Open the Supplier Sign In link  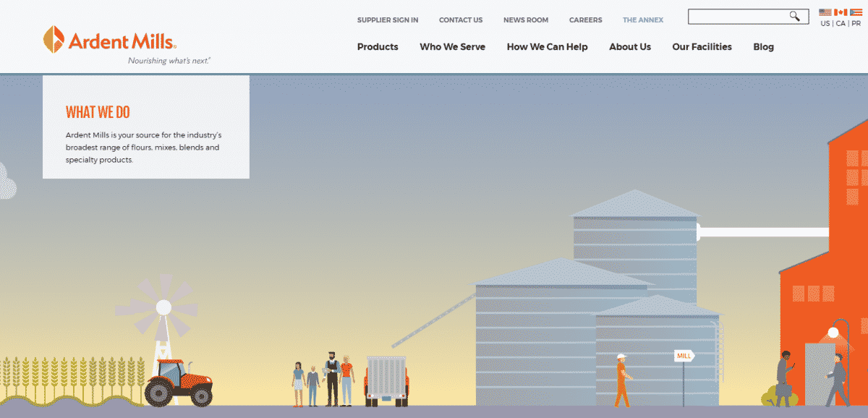click(387, 20)
